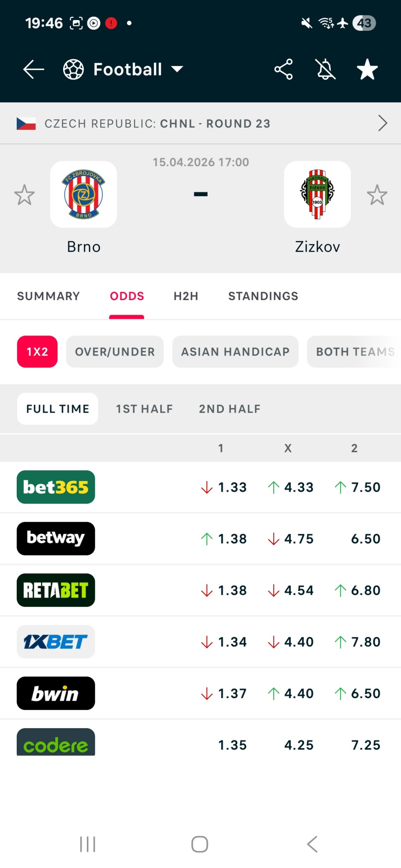The width and height of the screenshot is (401, 868).
Task: Select the Over/Under odds filter
Action: [x=115, y=352]
